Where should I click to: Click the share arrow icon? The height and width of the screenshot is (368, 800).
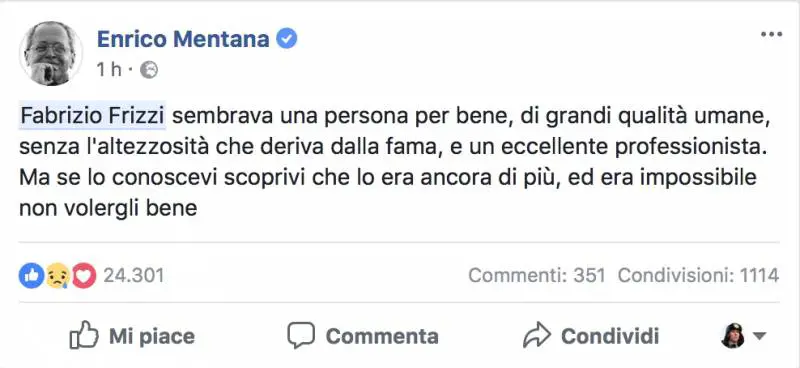click(x=537, y=335)
